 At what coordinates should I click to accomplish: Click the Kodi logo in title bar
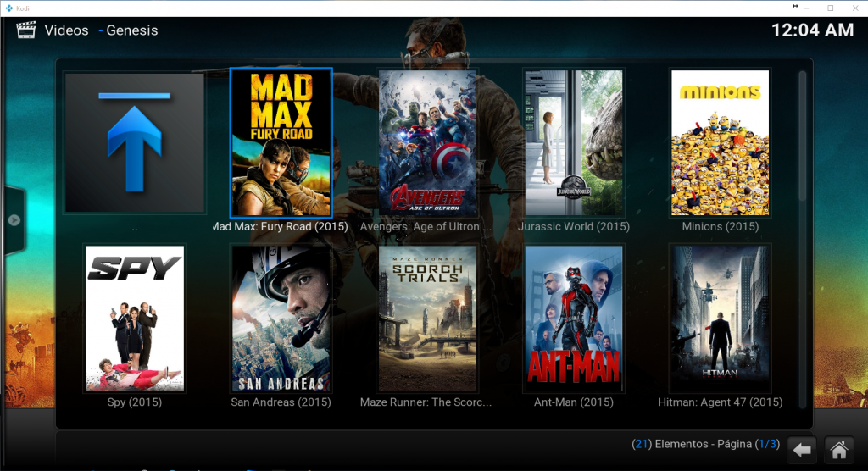pyautogui.click(x=8, y=8)
